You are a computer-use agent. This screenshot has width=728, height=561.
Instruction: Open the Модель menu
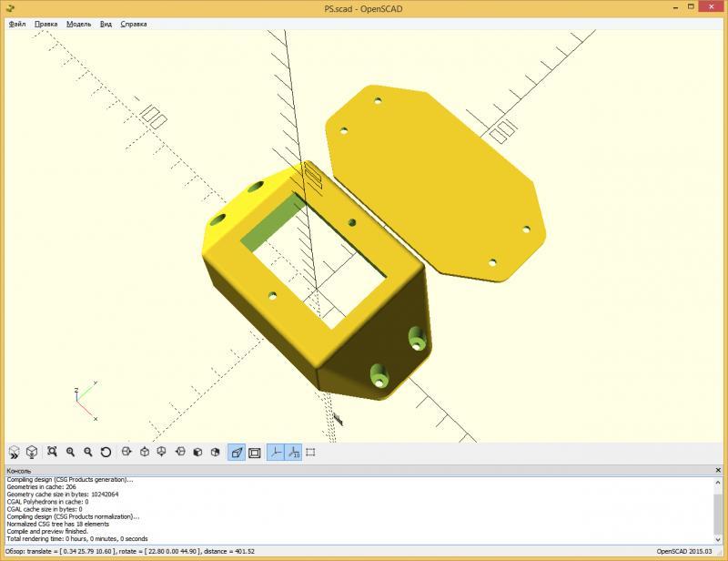coord(78,24)
